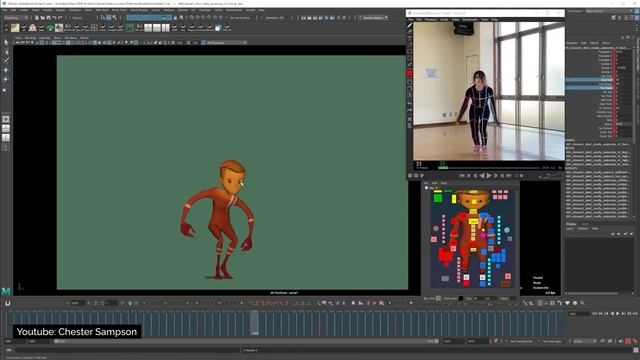
Task: Click the red color swatch in video player tools
Action: click(409, 73)
